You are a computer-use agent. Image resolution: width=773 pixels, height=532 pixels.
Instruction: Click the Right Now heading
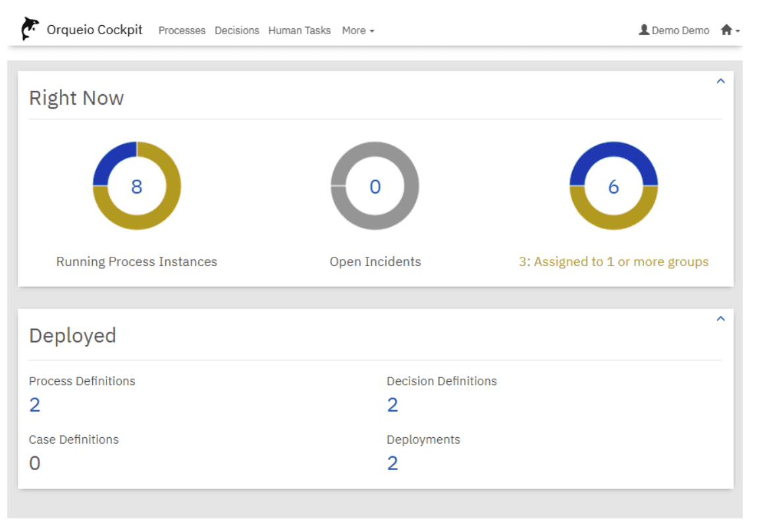pos(76,98)
